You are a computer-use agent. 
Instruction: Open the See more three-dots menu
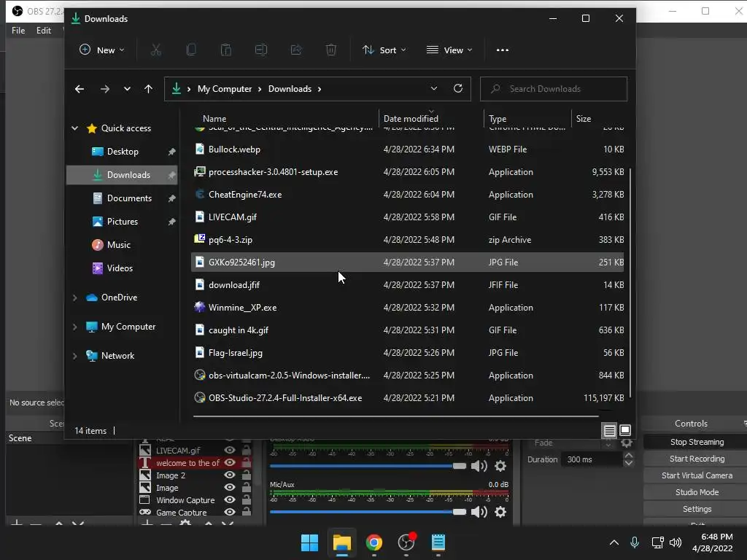pyautogui.click(x=502, y=50)
